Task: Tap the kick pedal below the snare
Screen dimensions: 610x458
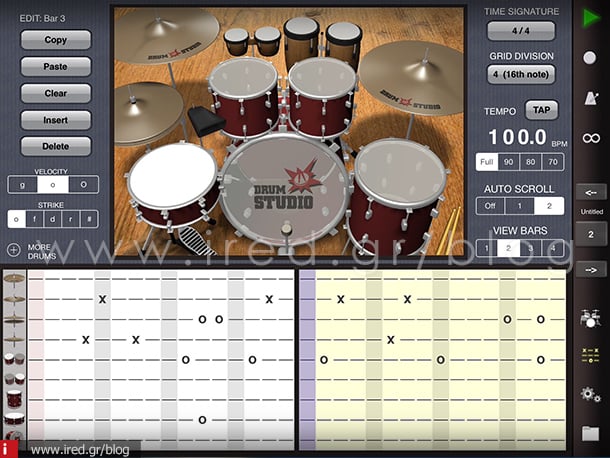Action: coord(194,240)
